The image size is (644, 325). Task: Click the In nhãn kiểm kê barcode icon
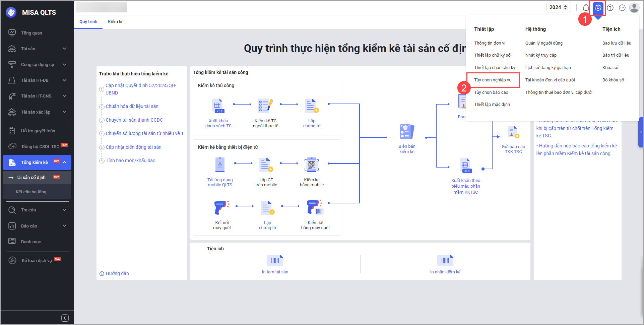(x=445, y=260)
